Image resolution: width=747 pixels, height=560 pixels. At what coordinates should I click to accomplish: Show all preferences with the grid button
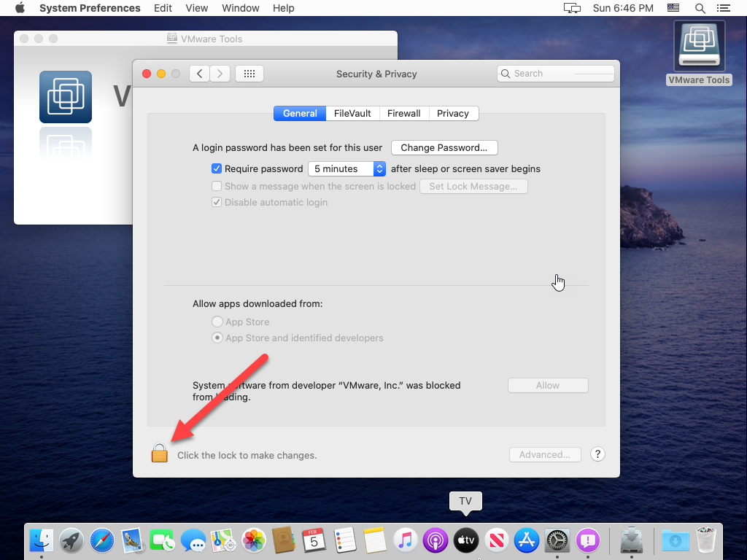[249, 74]
